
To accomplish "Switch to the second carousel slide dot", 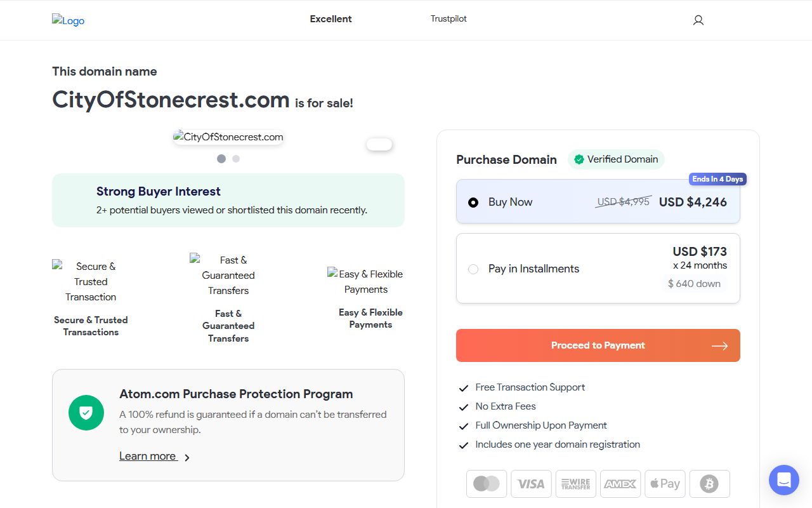I will click(x=236, y=159).
